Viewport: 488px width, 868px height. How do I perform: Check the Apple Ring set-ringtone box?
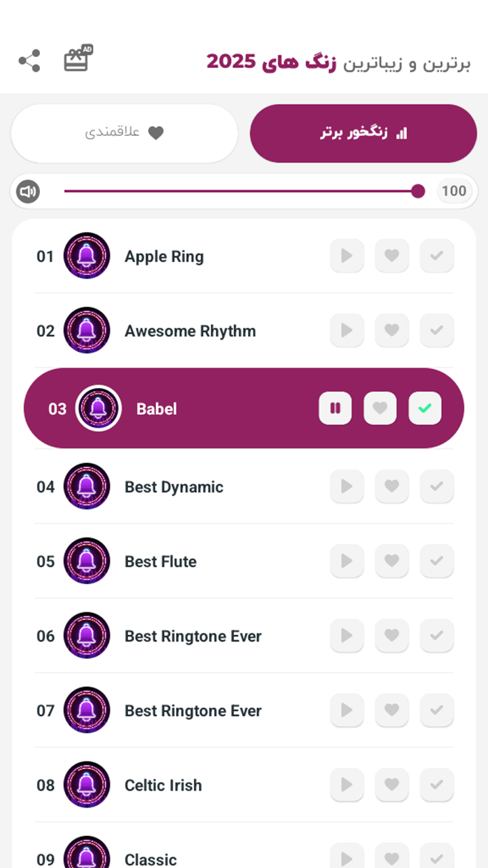[436, 256]
